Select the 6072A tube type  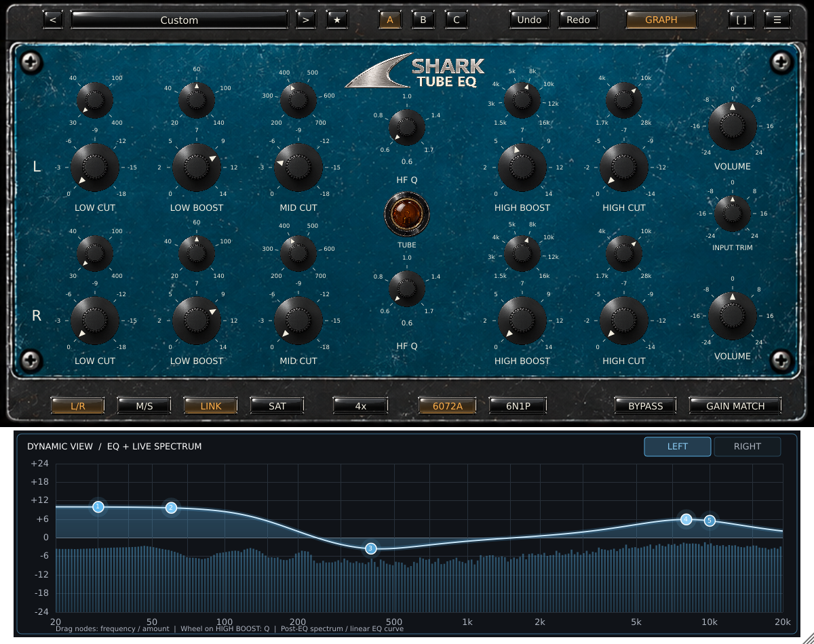pos(448,406)
